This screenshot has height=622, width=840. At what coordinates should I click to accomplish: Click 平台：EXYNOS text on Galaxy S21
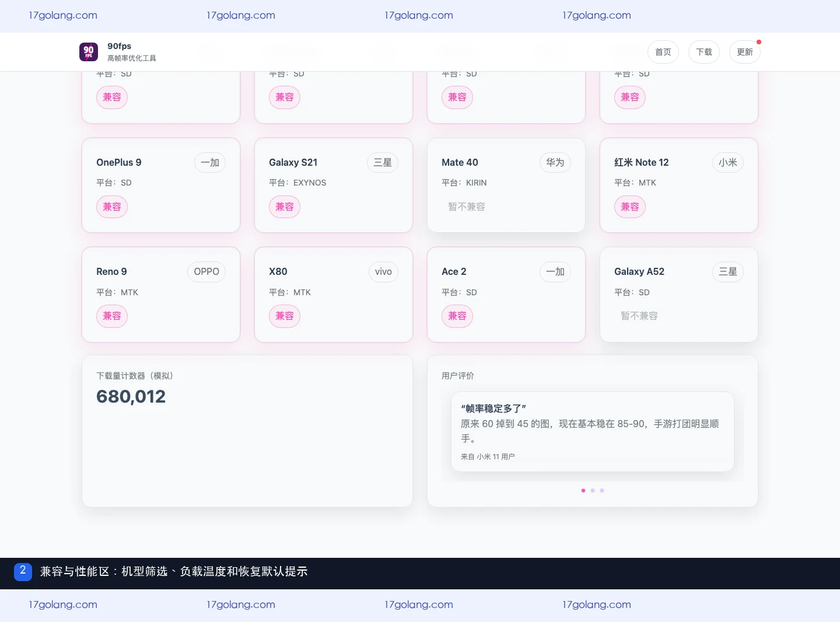(x=297, y=183)
